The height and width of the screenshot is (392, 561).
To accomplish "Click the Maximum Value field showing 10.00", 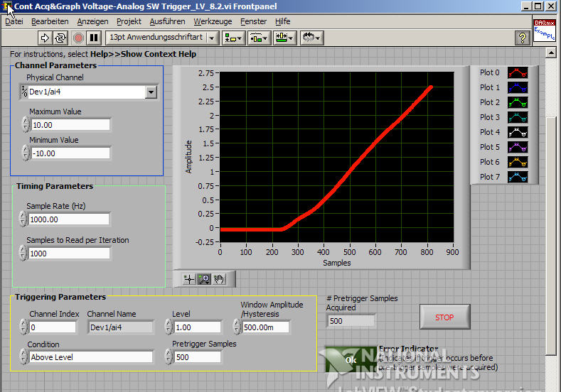I will pyautogui.click(x=70, y=125).
